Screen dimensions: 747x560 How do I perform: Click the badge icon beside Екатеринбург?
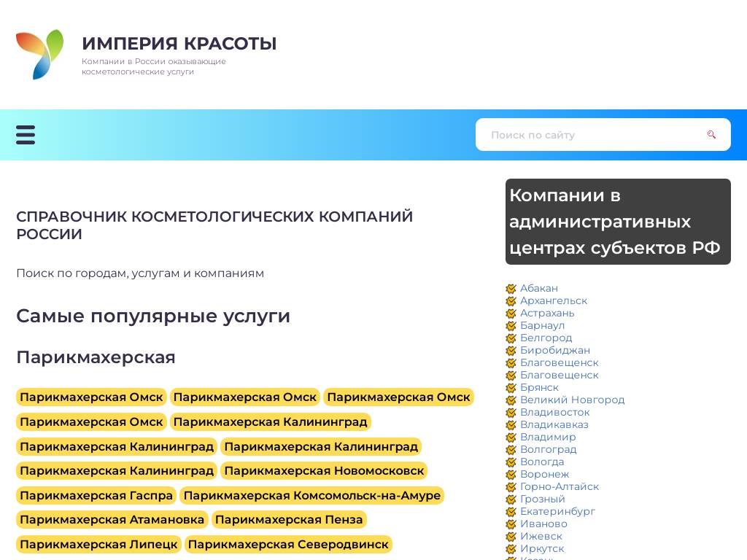pyautogui.click(x=511, y=512)
